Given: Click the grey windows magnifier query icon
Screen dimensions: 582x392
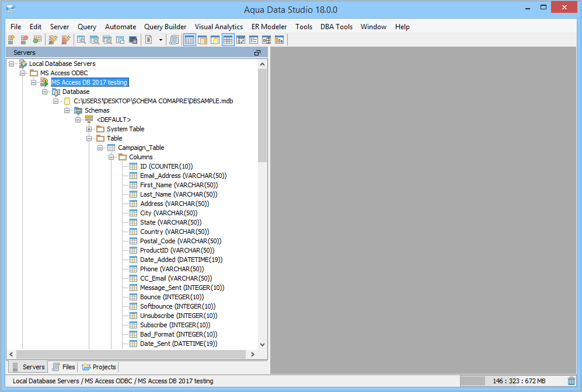Looking at the screenshot, I should coord(107,40).
